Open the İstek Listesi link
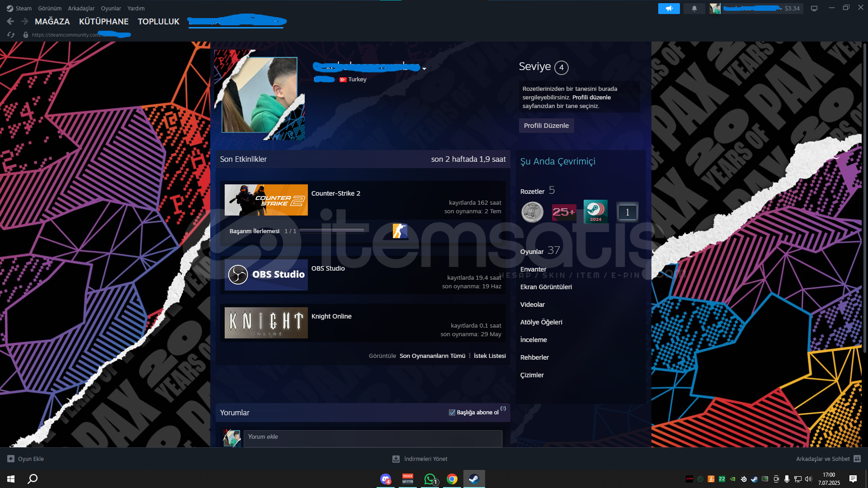 [x=490, y=356]
